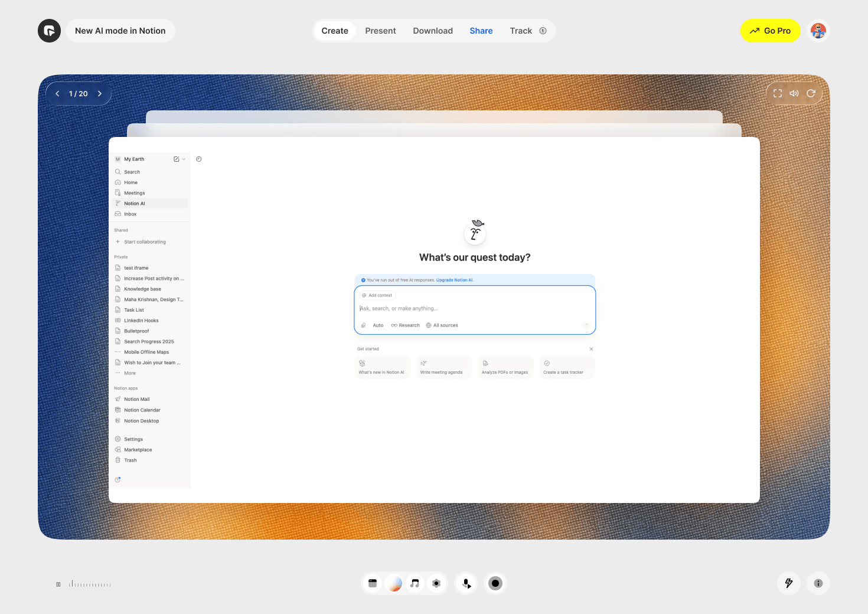Open Inbox in the sidebar
The width and height of the screenshot is (868, 614).
point(150,214)
